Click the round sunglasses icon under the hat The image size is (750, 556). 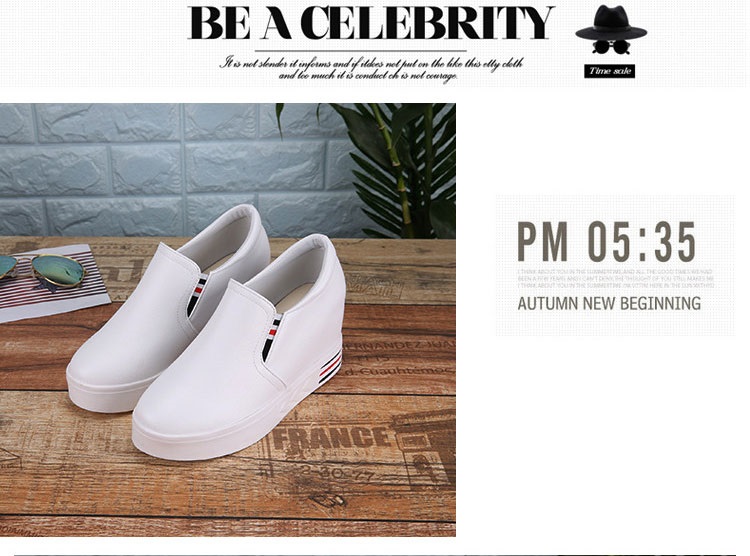[611, 47]
